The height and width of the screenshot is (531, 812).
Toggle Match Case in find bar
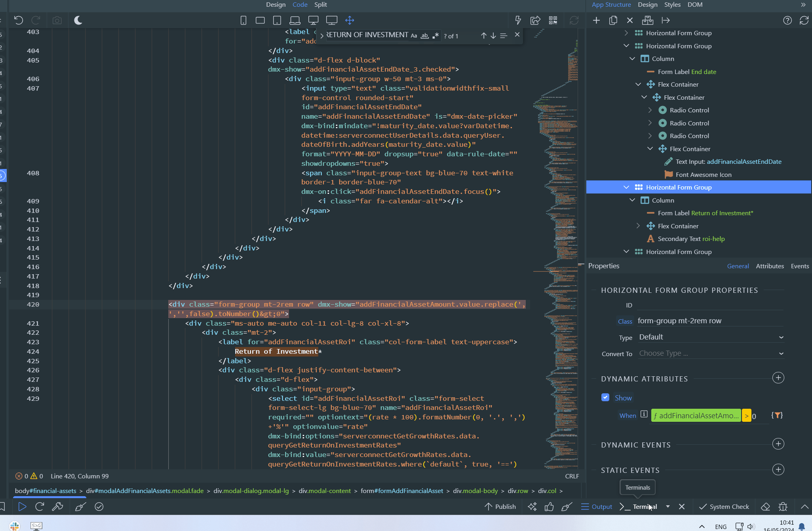414,36
